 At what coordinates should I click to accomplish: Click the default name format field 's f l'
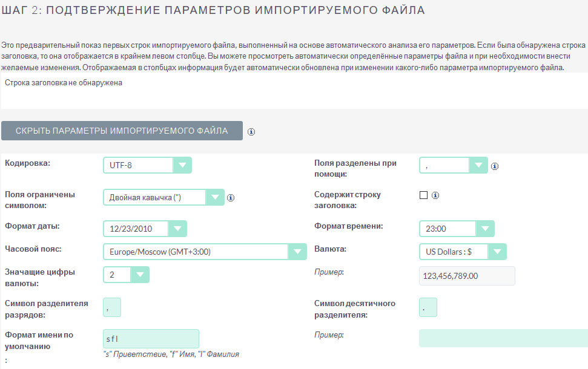click(150, 338)
